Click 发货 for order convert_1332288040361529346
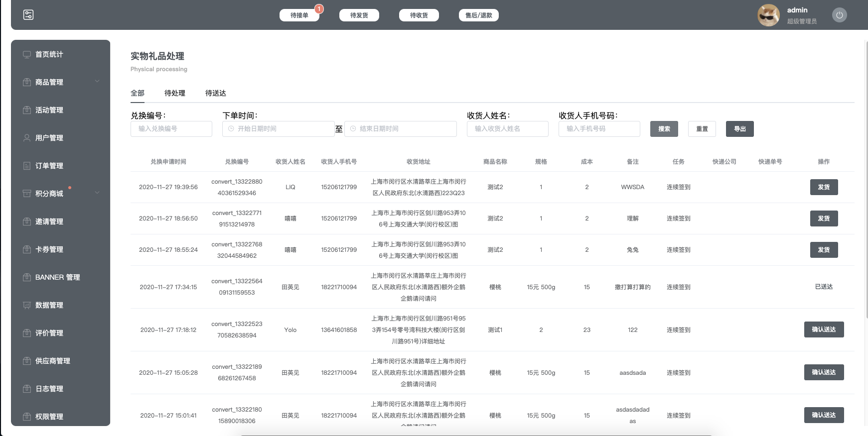Screen dimensions: 868x436 pos(824,187)
